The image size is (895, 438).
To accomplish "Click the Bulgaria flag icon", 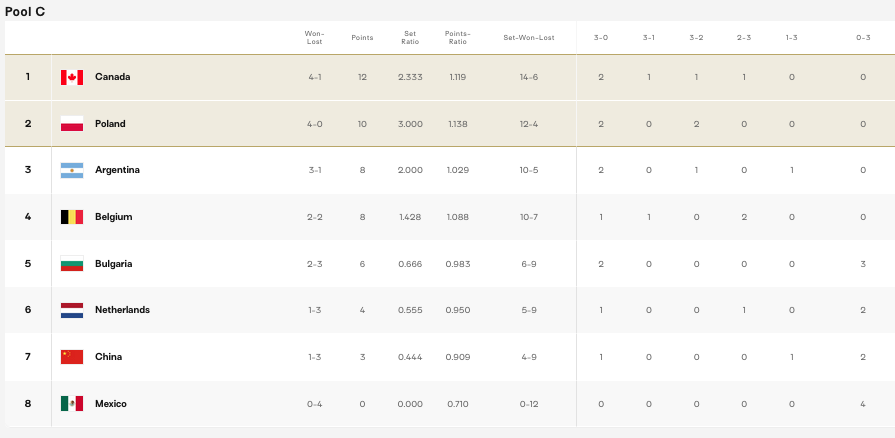I will point(71,264).
